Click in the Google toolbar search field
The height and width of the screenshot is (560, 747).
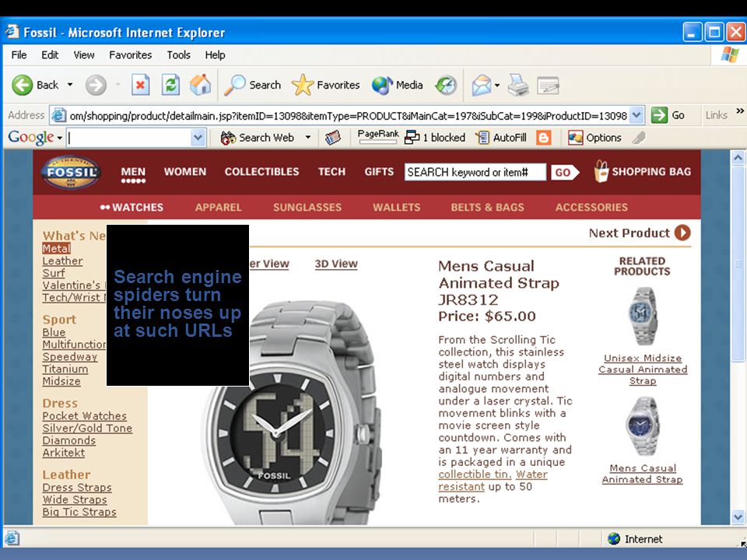tap(128, 138)
